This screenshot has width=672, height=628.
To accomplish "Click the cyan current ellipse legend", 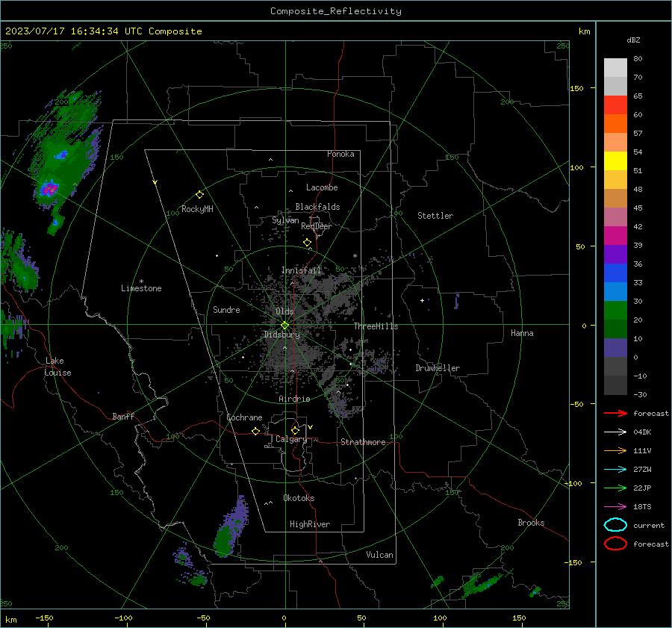I will [x=615, y=525].
